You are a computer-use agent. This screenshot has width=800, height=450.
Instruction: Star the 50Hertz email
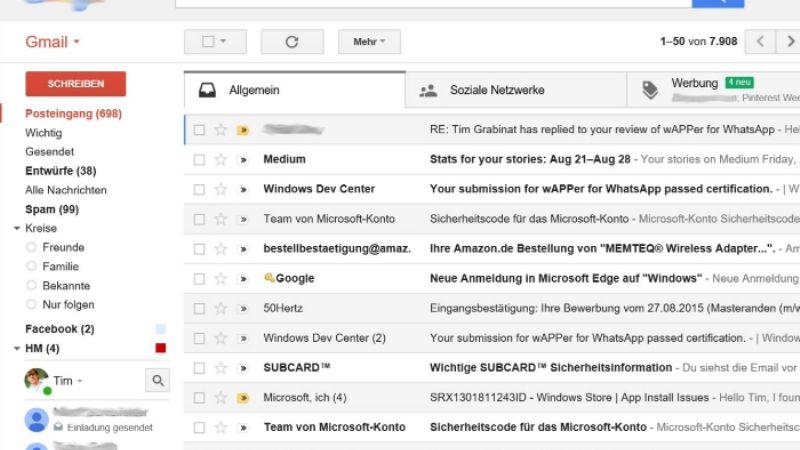click(220, 309)
